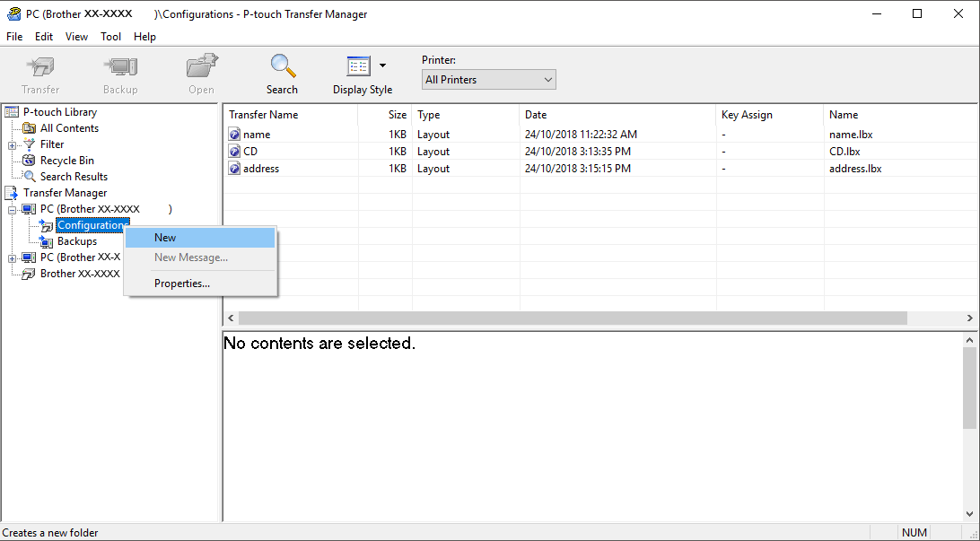
Task: Choose New from the context menu
Action: coord(165,238)
